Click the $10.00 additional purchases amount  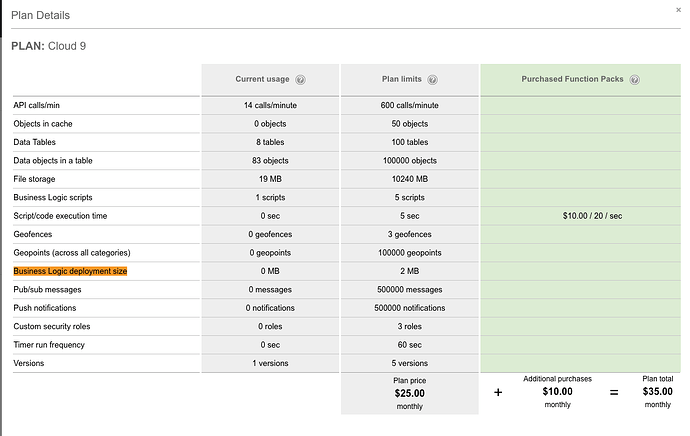(x=557, y=392)
